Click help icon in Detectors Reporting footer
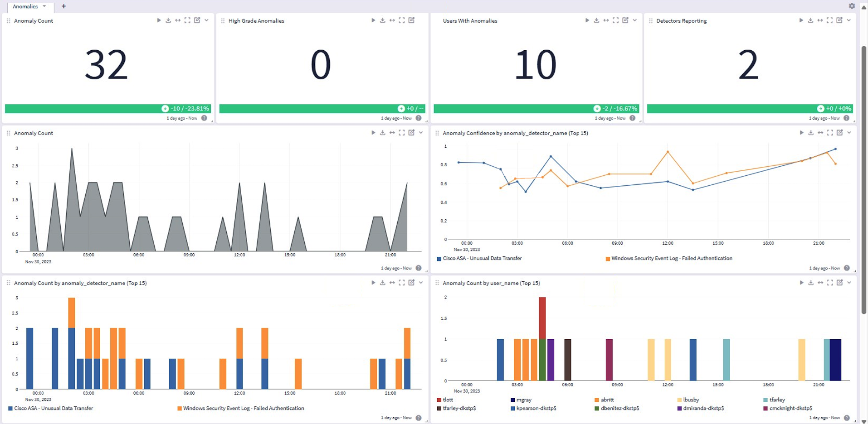Screen dimensions: 868x424 (x=846, y=118)
